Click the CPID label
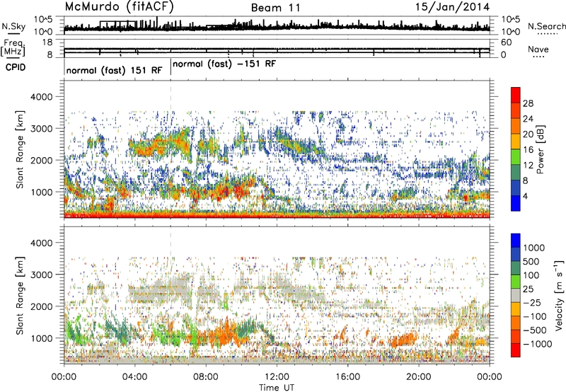Image resolution: width=566 pixels, height=392 pixels. (16, 67)
